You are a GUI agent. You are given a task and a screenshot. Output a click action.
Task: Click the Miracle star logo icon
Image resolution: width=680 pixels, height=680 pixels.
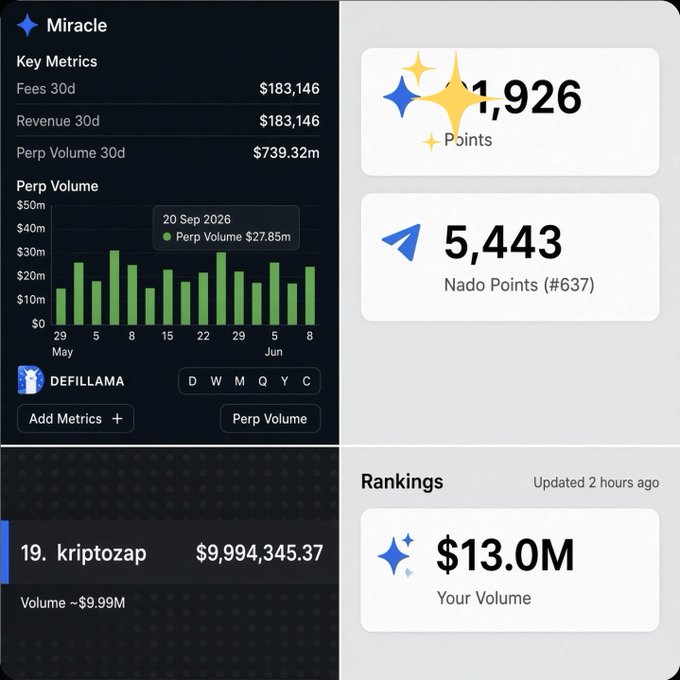[27, 25]
